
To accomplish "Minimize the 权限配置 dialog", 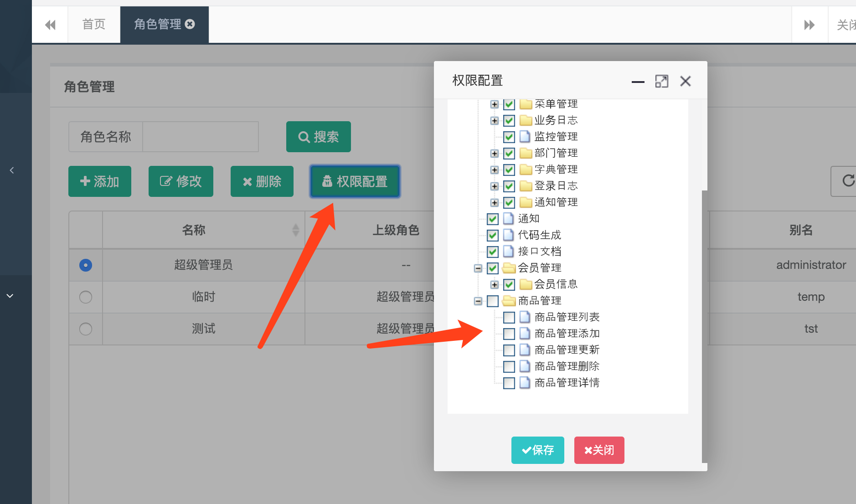I will pyautogui.click(x=638, y=82).
